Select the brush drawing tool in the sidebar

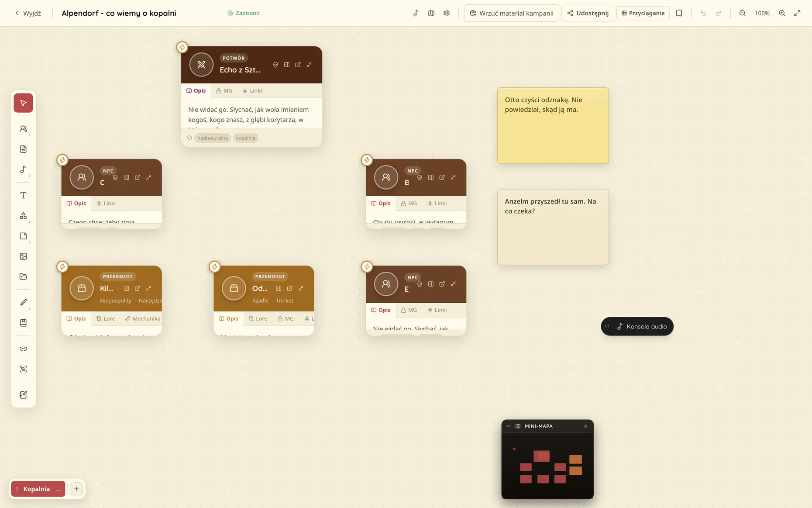click(23, 302)
